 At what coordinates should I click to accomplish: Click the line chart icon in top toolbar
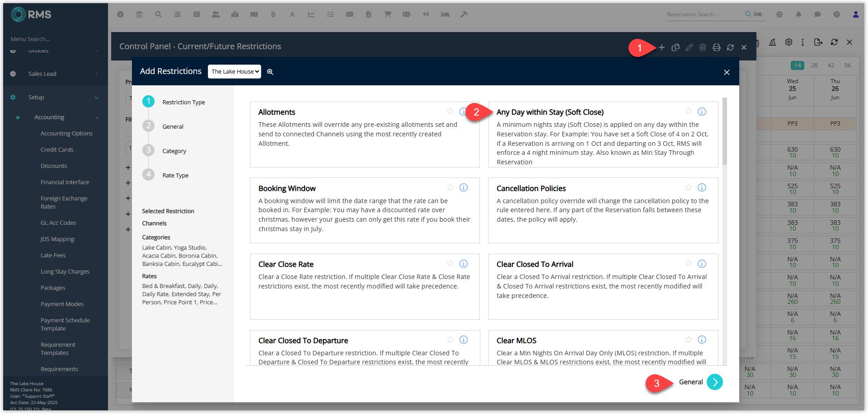311,14
